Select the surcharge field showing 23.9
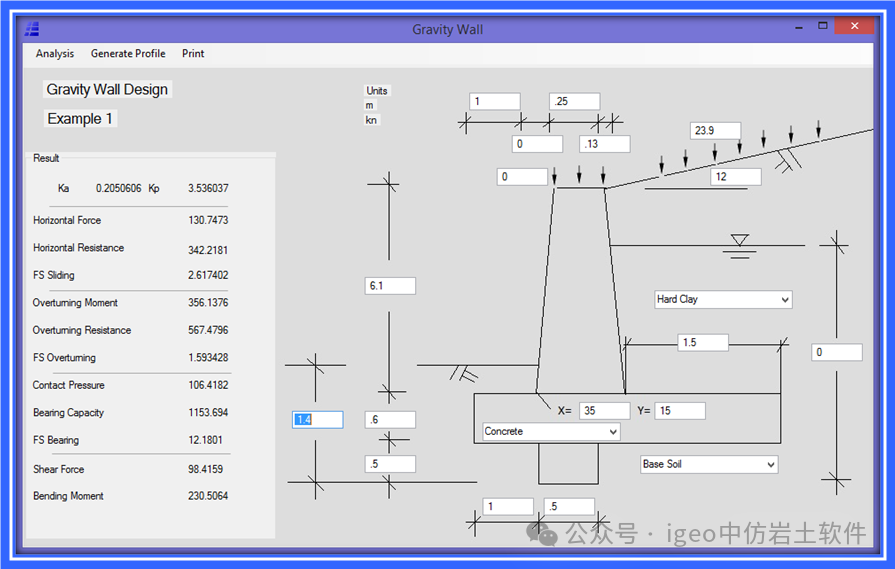 [x=715, y=131]
